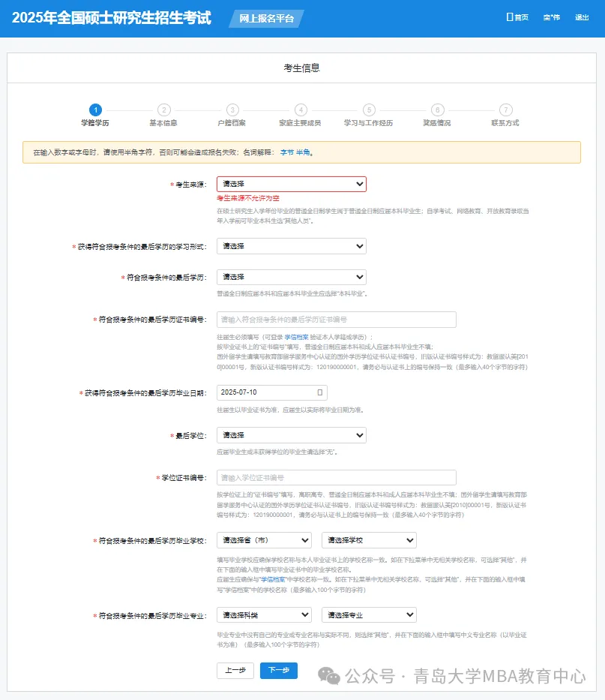Click the 网上报名平台 header tab
605x700 pixels.
pyautogui.click(x=266, y=18)
